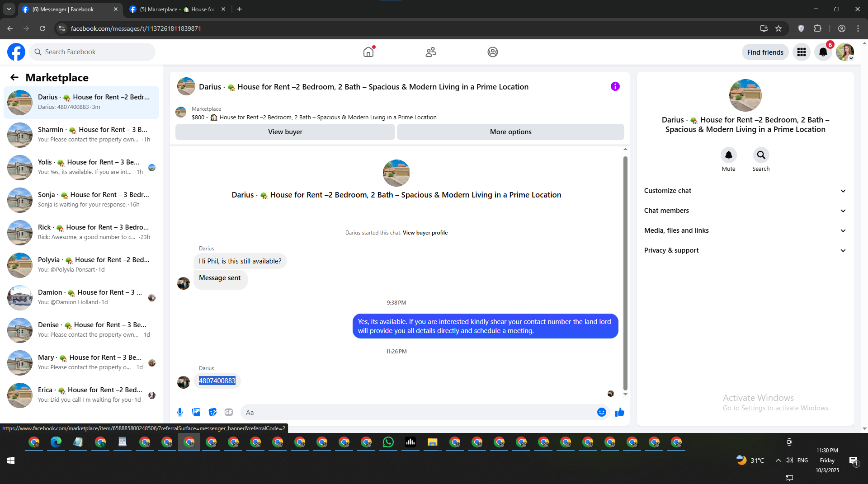
Task: Open the Windows Start menu
Action: pyautogui.click(x=11, y=460)
